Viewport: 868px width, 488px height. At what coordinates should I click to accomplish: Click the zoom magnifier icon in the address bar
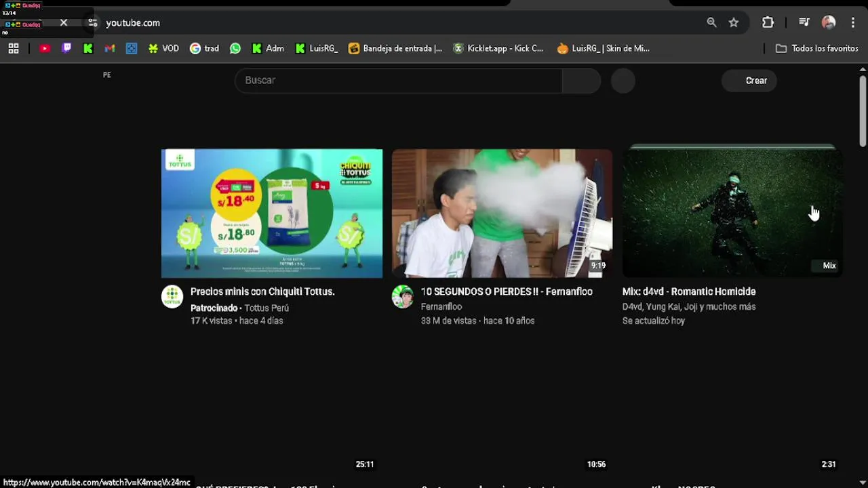pyautogui.click(x=711, y=22)
